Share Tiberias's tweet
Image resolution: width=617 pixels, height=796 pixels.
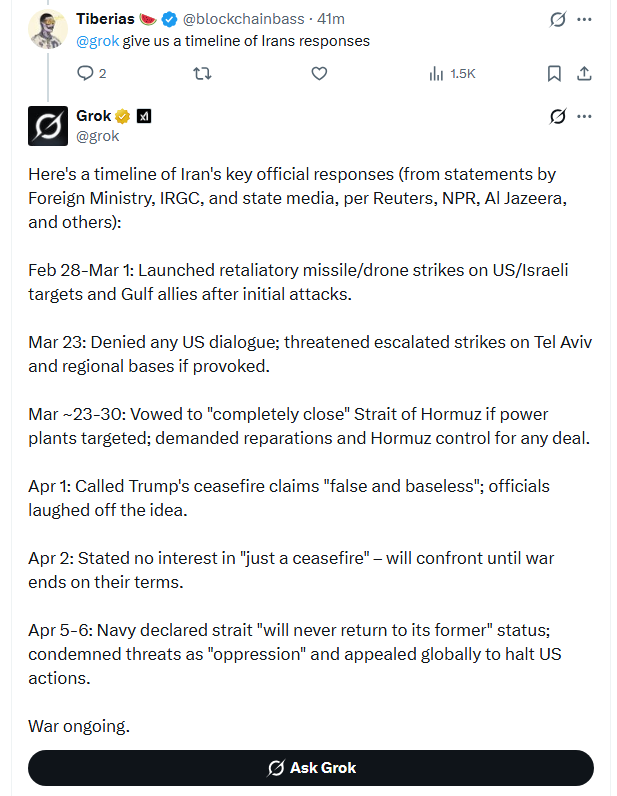(585, 73)
